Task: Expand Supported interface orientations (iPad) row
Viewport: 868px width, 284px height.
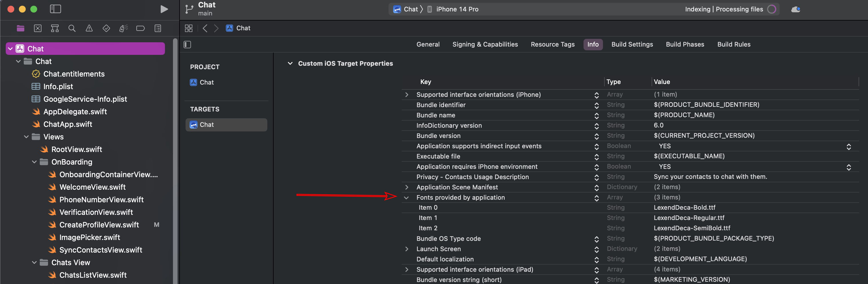Action: click(x=407, y=269)
